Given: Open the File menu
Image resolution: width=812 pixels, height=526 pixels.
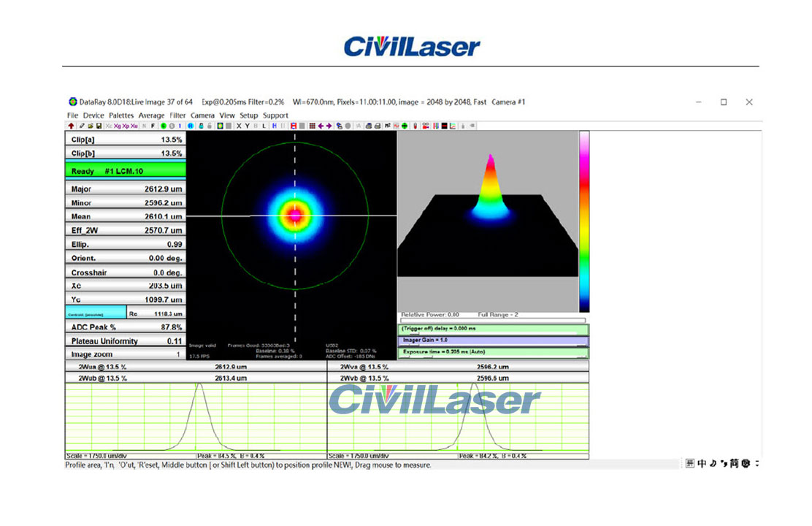Looking at the screenshot, I should [72, 115].
